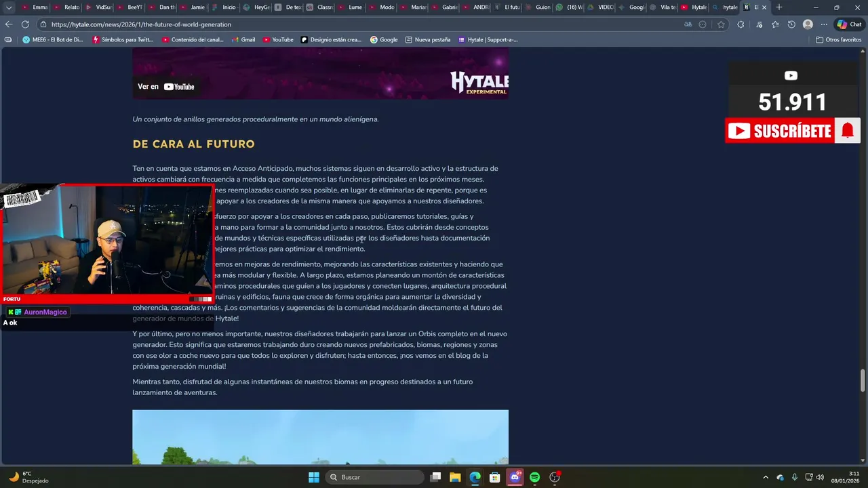Click the caption about anillos generados proceduralmente
This screenshot has width=868, height=488.
(x=256, y=119)
